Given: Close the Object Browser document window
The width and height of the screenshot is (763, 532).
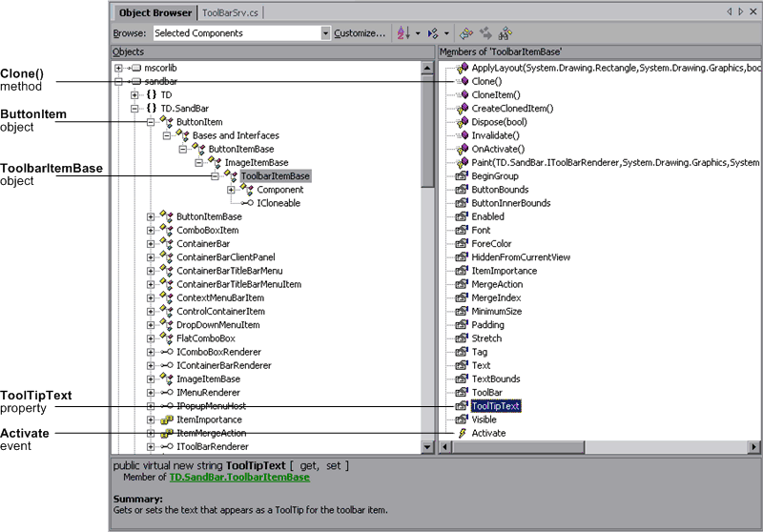Looking at the screenshot, I should (753, 11).
